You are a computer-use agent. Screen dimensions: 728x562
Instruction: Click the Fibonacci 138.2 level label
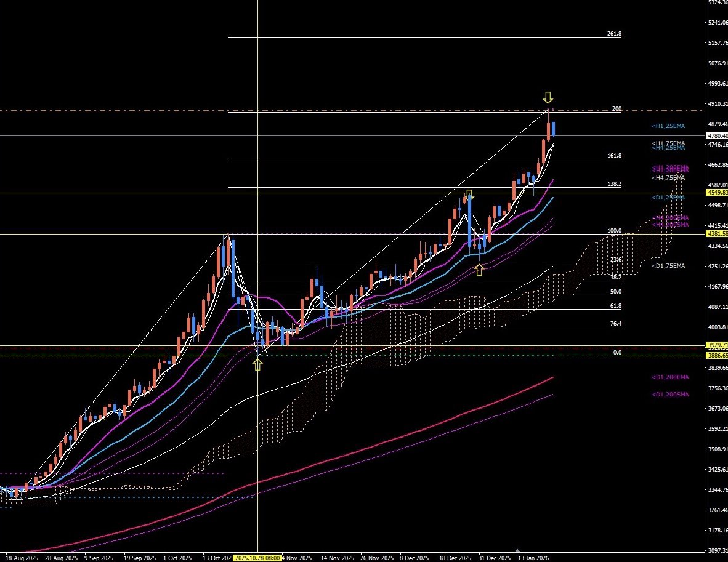tap(614, 184)
